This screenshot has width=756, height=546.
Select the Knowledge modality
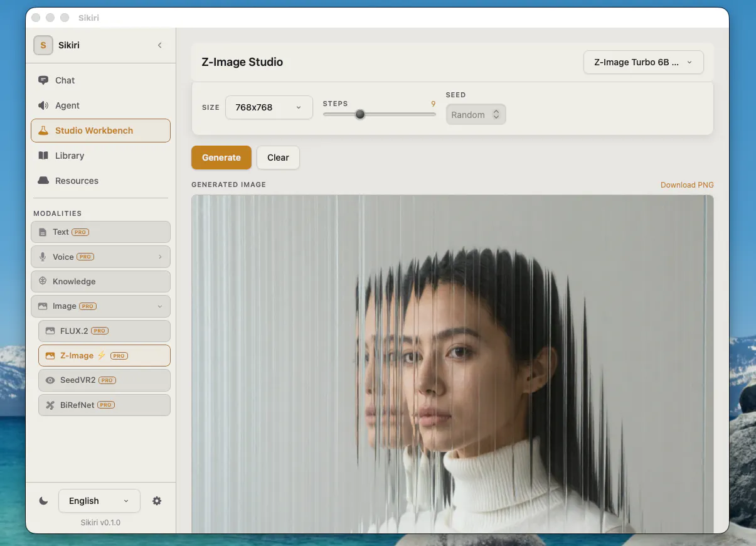point(100,281)
